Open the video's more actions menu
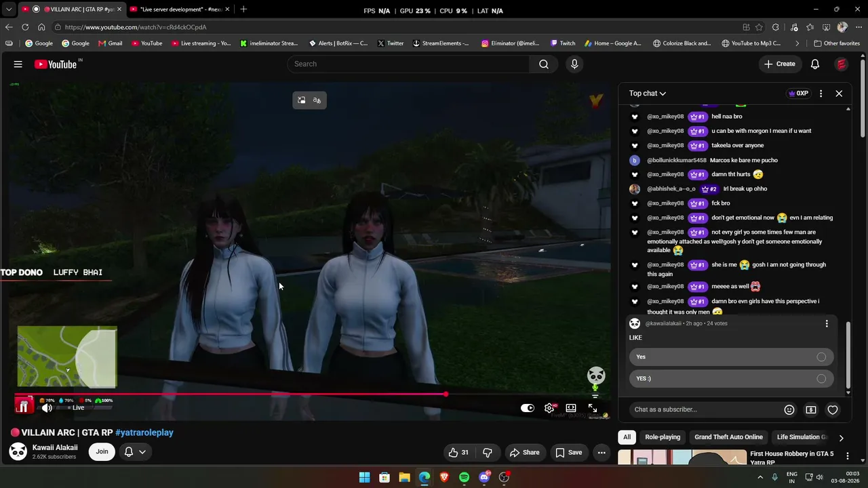Screen dimensions: 868x488 point(601,452)
